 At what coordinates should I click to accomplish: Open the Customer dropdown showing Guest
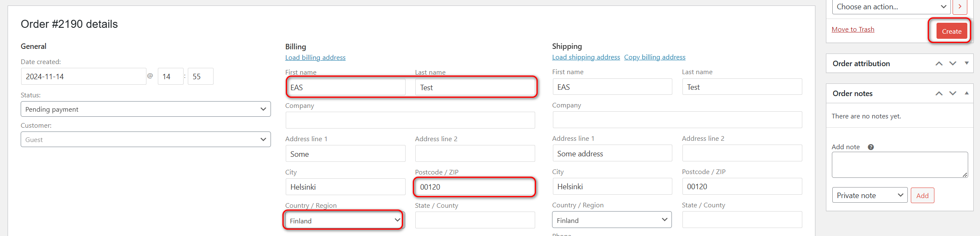pos(146,139)
